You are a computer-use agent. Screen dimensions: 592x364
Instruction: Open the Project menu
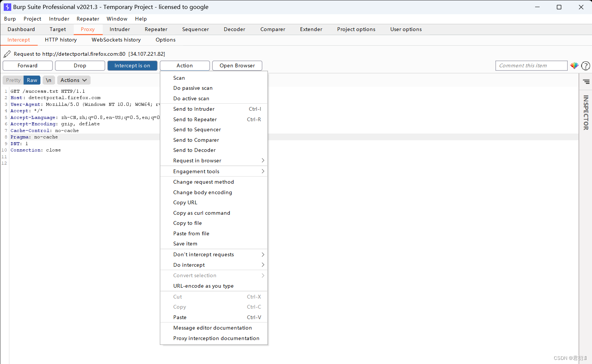pyautogui.click(x=33, y=19)
